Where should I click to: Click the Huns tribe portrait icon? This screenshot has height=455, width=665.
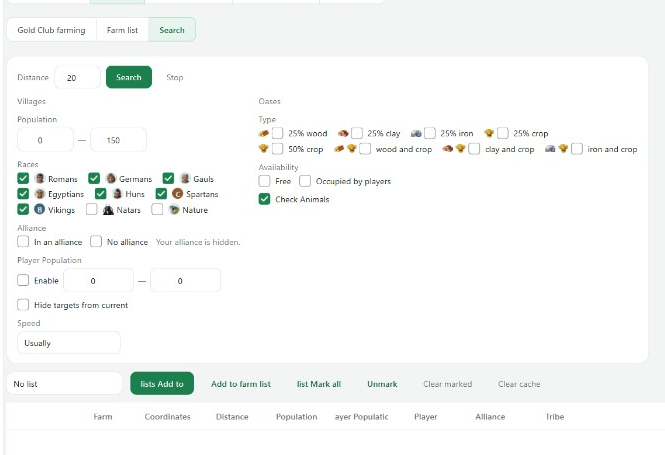(117, 194)
